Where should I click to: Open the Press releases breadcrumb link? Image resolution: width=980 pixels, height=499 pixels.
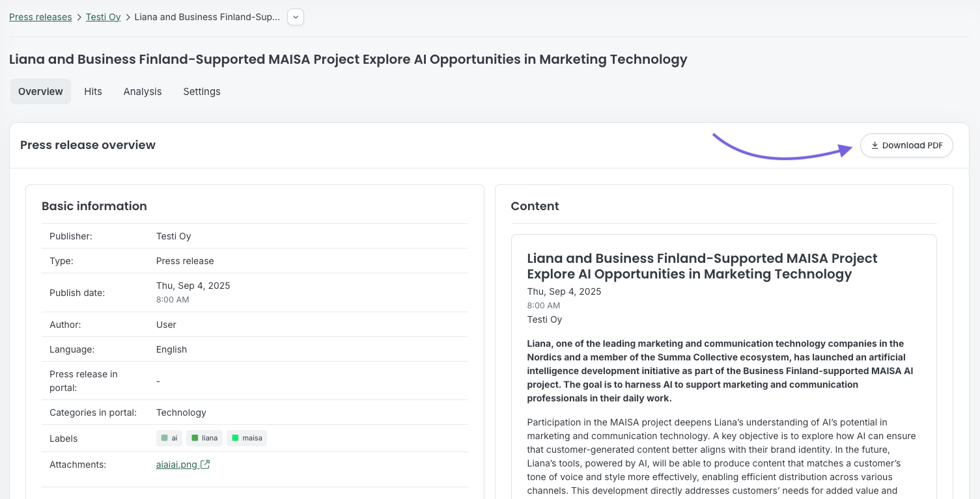pos(40,17)
